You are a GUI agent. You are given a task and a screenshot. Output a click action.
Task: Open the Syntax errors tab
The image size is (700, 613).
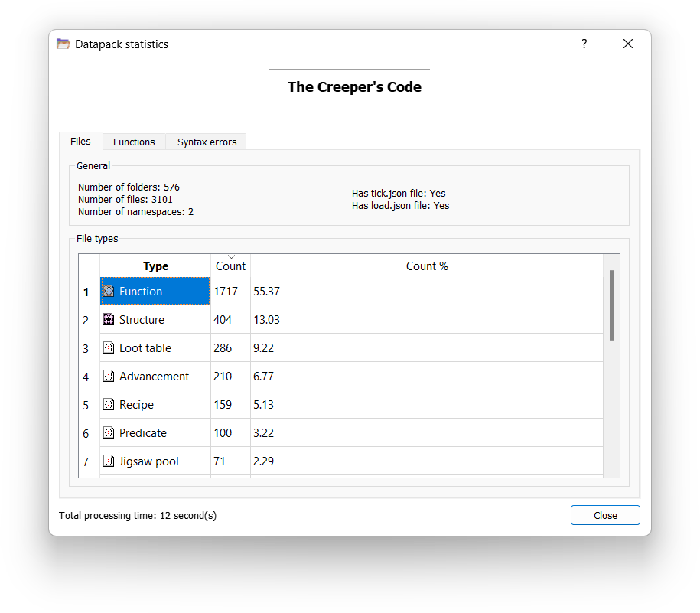pyautogui.click(x=207, y=142)
